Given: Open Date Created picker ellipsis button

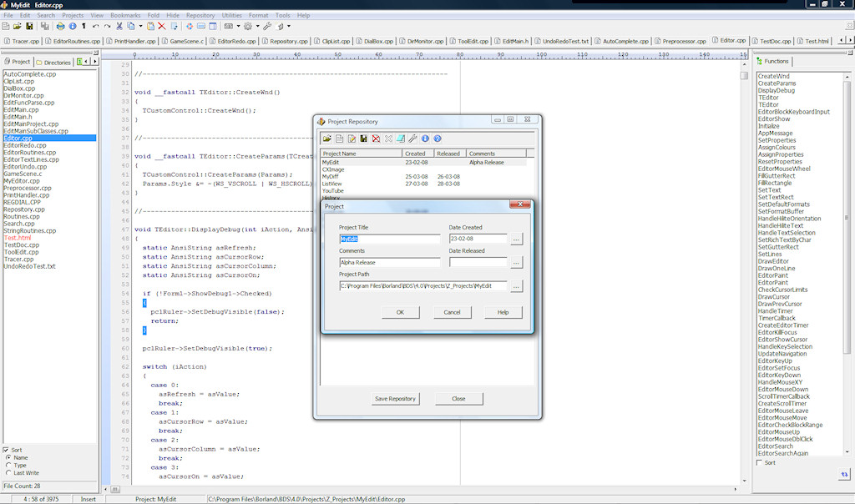Looking at the screenshot, I should tap(516, 239).
